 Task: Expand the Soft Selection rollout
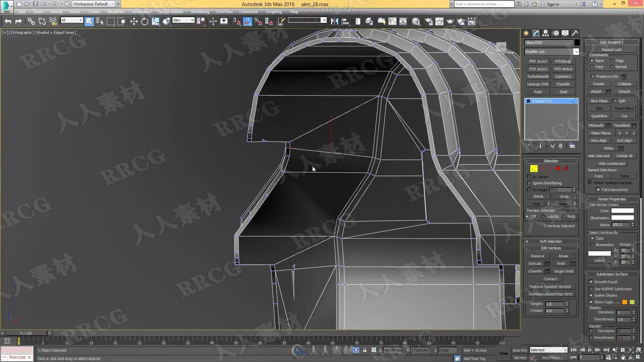click(550, 241)
